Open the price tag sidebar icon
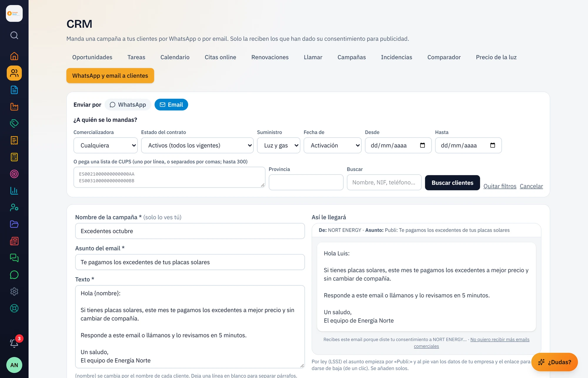Viewport: 588px width, 378px height. (x=14, y=123)
